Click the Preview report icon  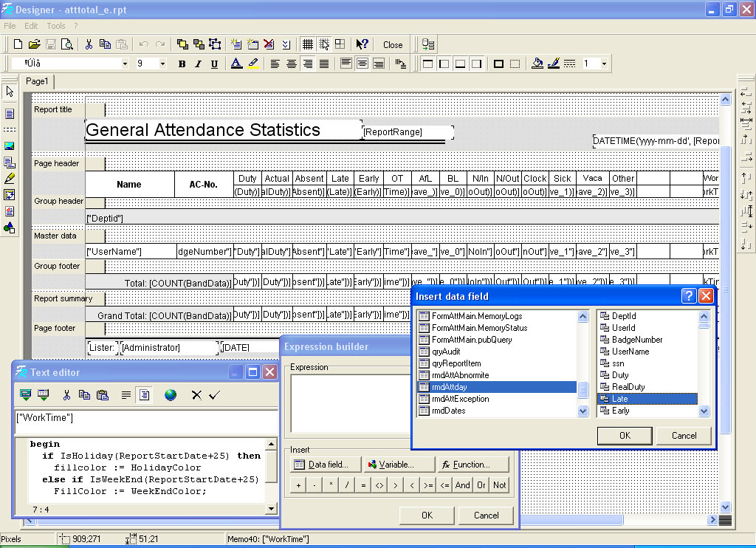67,44
